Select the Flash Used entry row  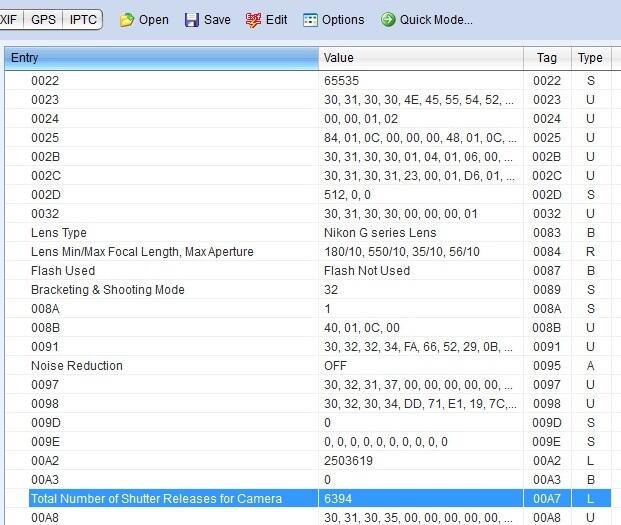coord(63,271)
